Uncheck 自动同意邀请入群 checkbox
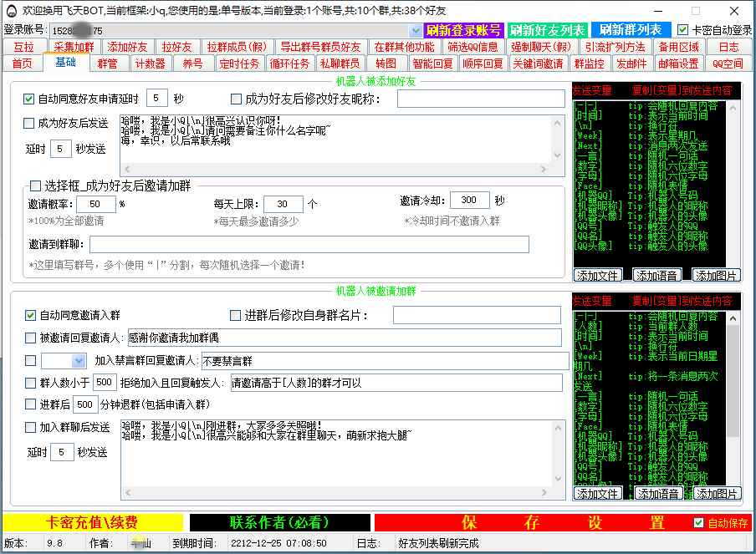This screenshot has height=554, width=756. pyautogui.click(x=30, y=315)
